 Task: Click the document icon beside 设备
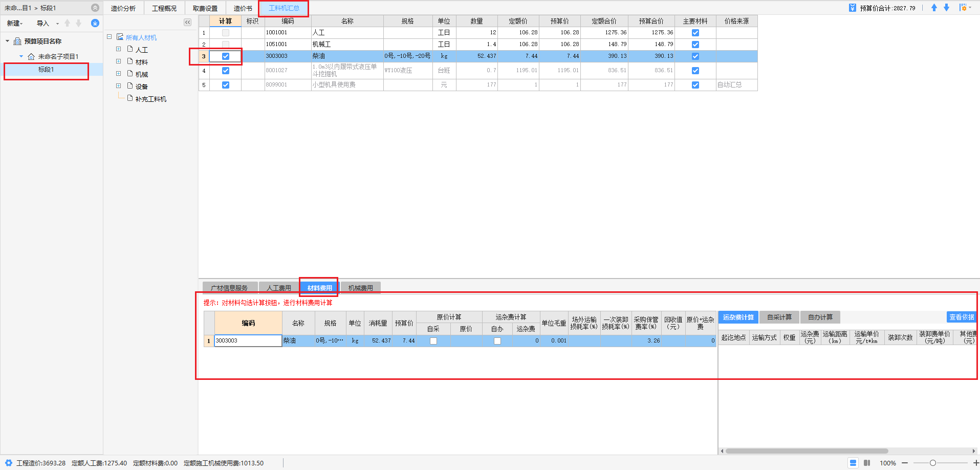130,86
